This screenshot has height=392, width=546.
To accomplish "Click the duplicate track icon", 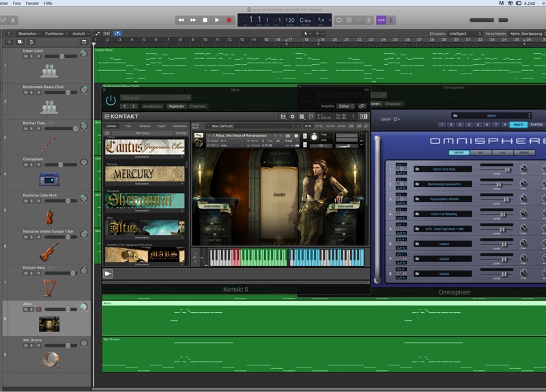I will [20, 42].
